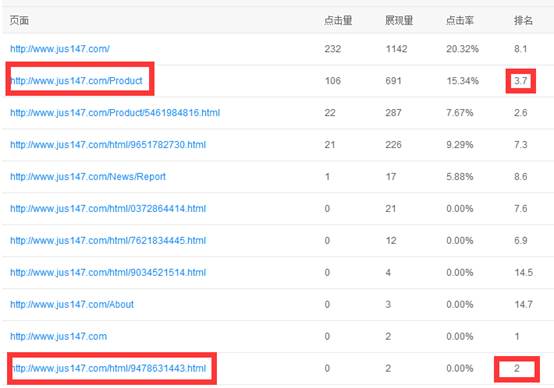The width and height of the screenshot is (554, 388).
Task: Click the 页面 column header
Action: tap(19, 20)
